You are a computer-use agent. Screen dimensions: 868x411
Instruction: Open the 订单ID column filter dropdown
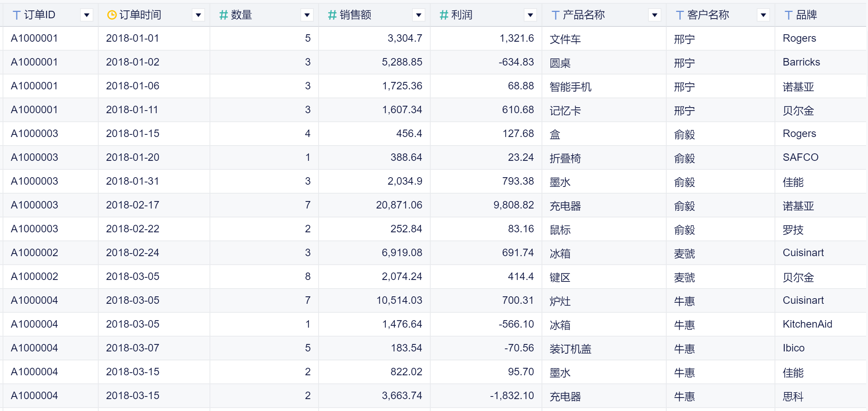86,15
